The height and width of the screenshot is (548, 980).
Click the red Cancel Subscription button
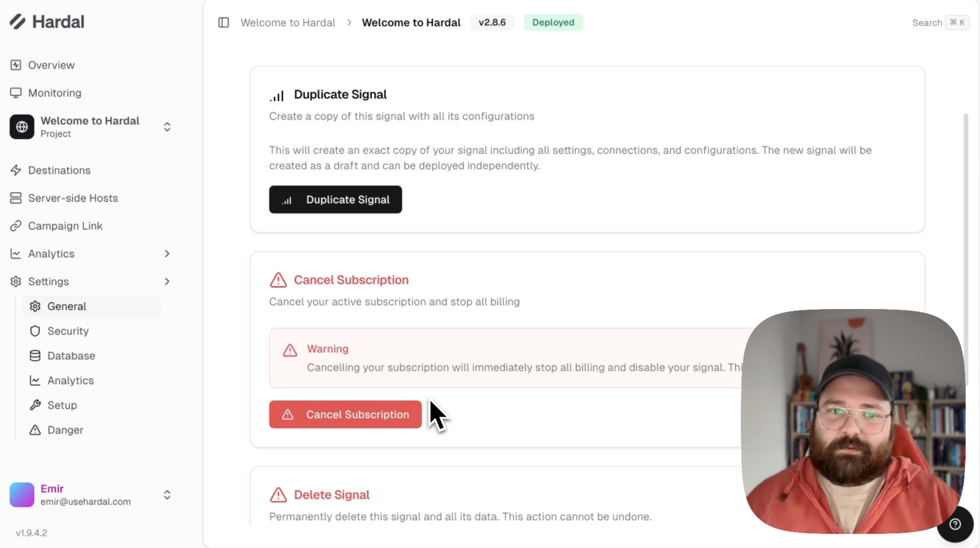click(345, 414)
